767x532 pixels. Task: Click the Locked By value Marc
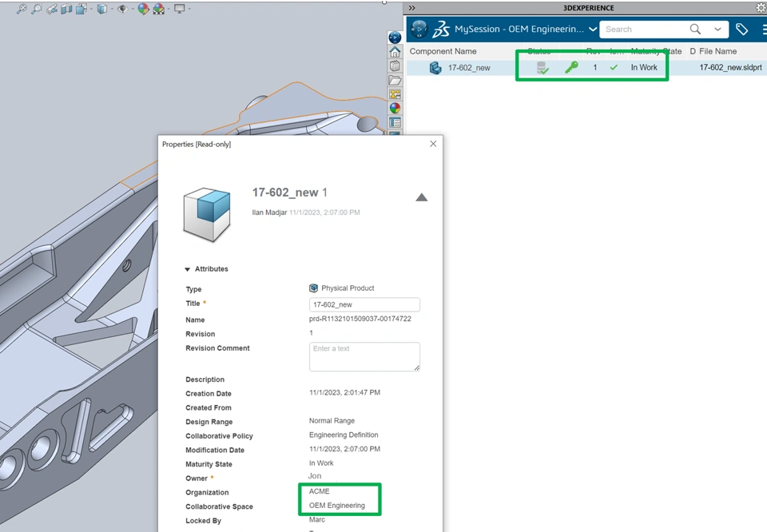(x=316, y=520)
